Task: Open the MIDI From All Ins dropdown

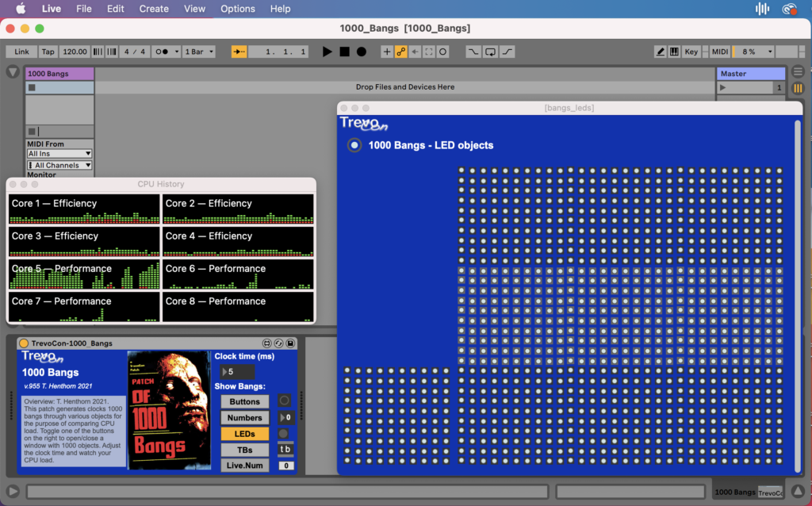Action: tap(59, 154)
